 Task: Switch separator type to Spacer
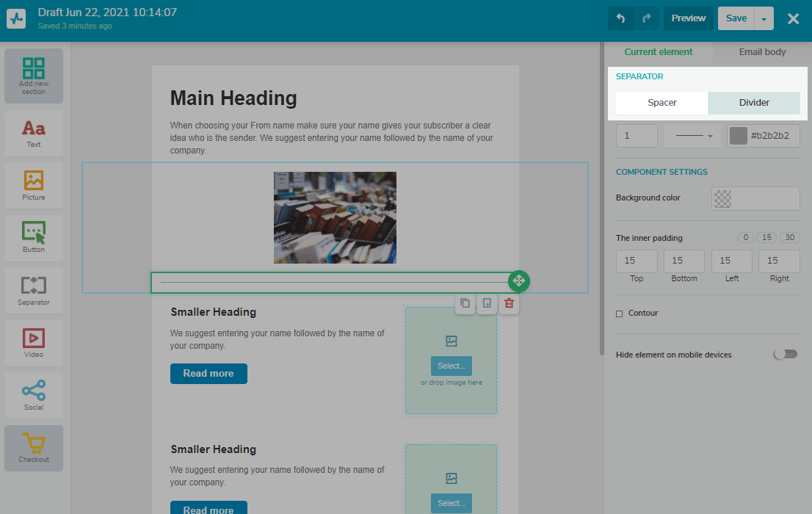pos(661,103)
